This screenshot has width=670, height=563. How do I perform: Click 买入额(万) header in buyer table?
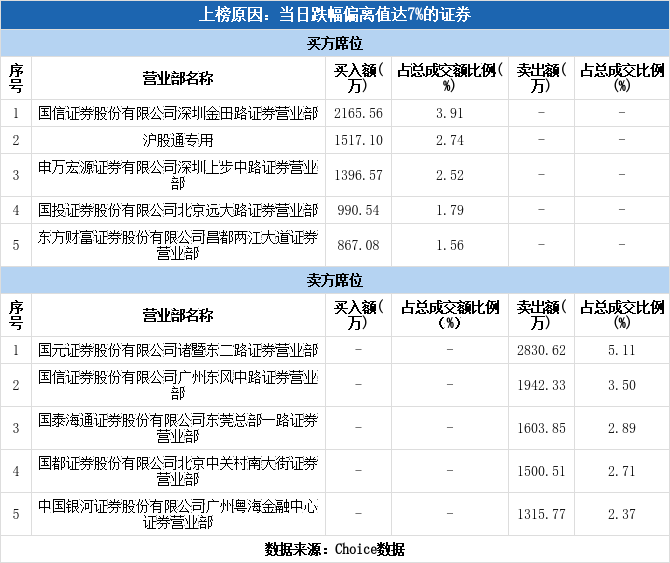359,78
